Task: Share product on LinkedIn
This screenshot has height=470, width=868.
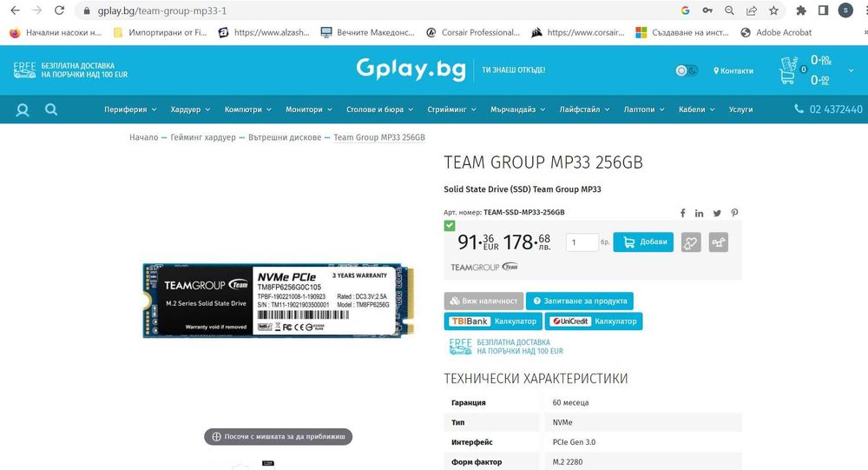Action: tap(699, 213)
